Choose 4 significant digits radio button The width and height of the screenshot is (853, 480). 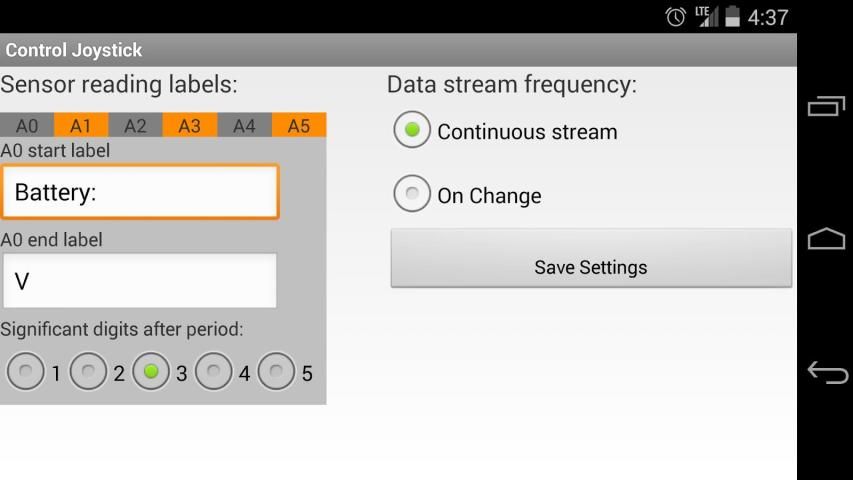214,372
